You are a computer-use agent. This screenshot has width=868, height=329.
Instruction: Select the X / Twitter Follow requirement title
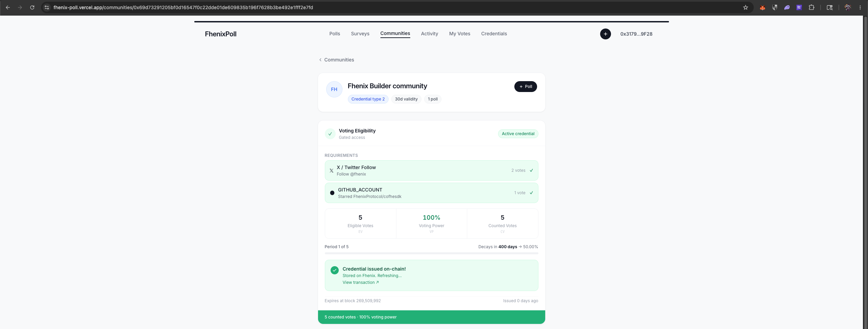tap(356, 167)
